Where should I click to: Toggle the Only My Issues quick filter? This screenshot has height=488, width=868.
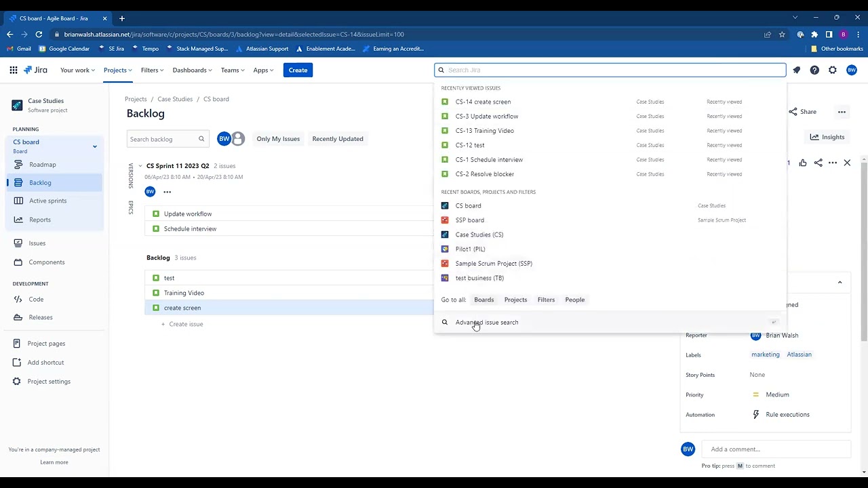[x=278, y=139]
